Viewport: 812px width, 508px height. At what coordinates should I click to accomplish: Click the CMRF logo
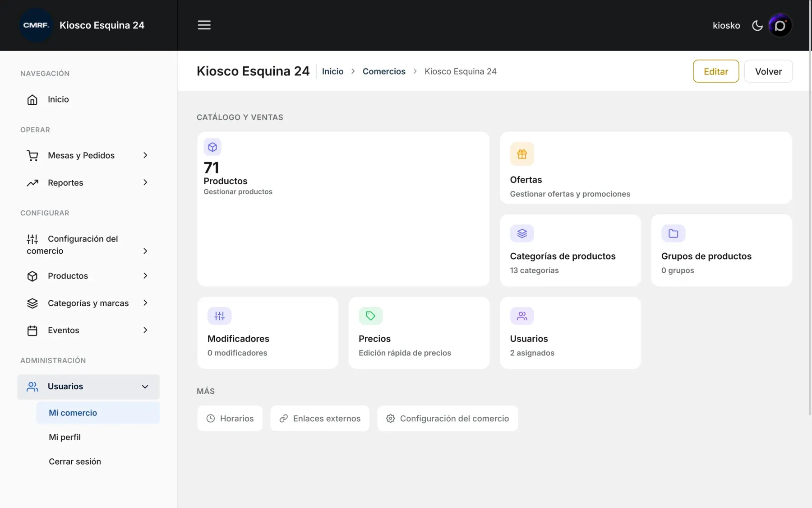(36, 25)
